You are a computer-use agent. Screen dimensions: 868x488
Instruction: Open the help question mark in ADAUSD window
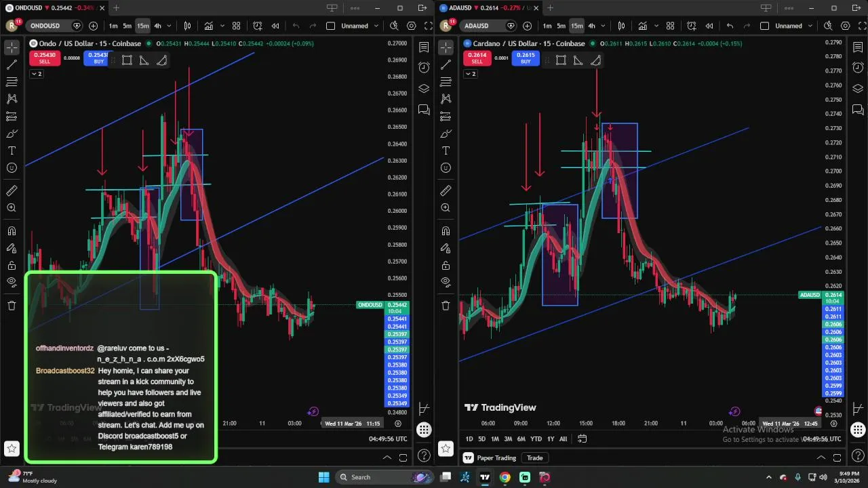(x=858, y=455)
